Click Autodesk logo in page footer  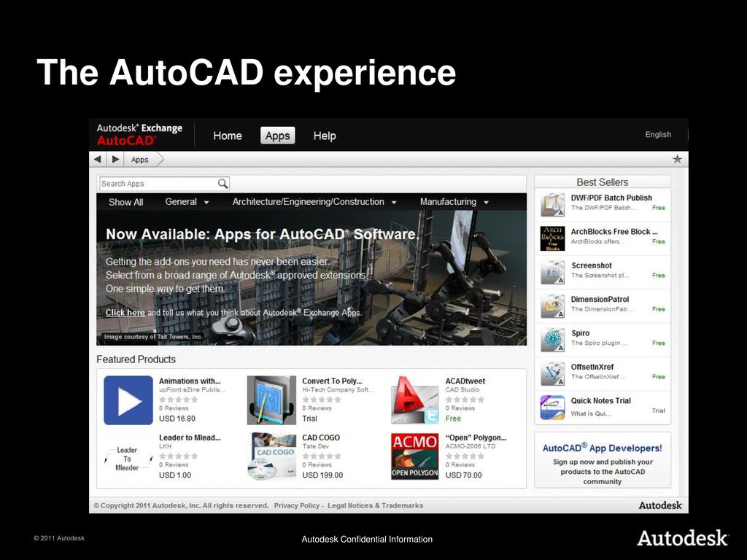660,505
